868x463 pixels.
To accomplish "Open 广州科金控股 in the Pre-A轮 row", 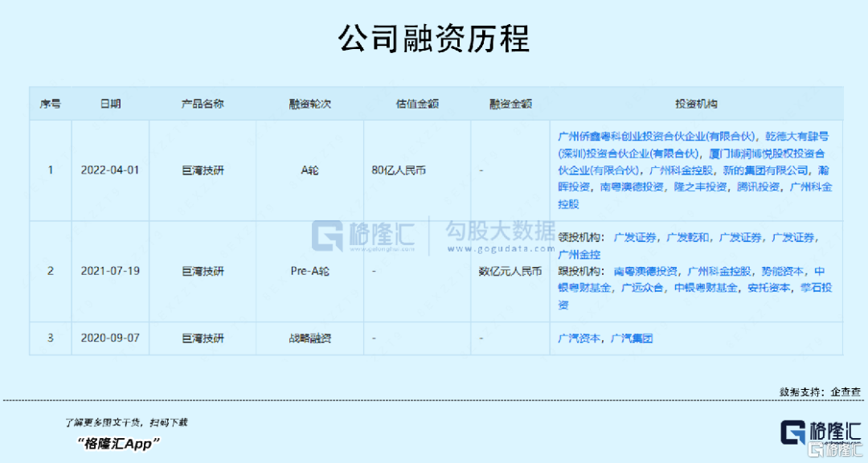I will (719, 272).
